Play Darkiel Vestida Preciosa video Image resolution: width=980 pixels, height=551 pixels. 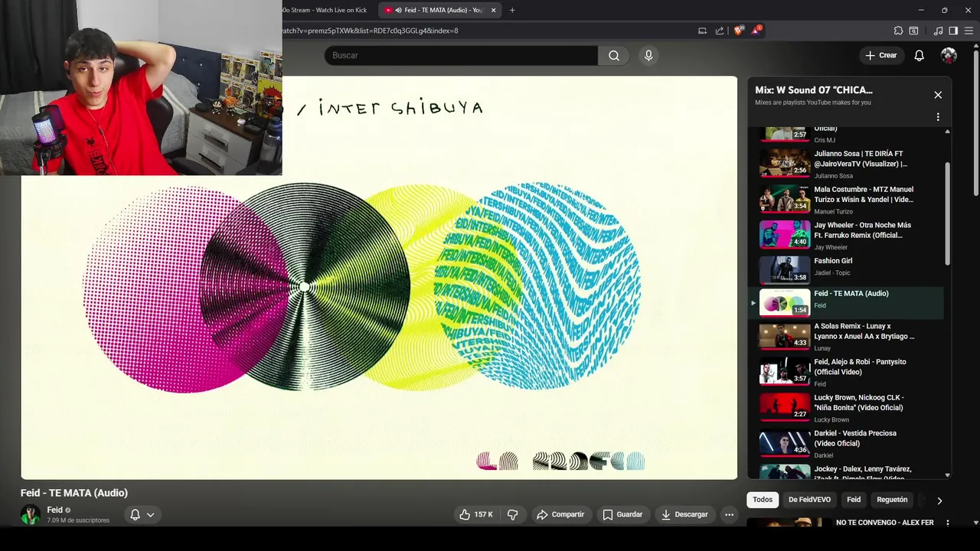(845, 444)
